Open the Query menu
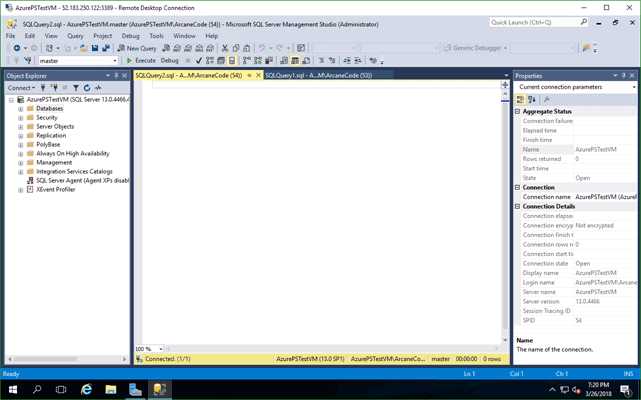 point(75,36)
